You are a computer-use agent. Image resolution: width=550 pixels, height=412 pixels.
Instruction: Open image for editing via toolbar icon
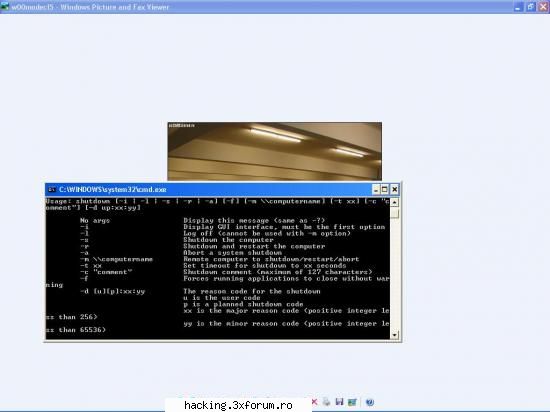pyautogui.click(x=352, y=402)
